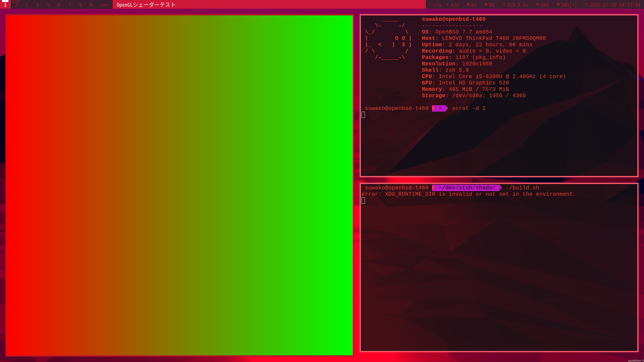Image resolution: width=644 pixels, height=362 pixels.
Task: Click the disk icon beside 219.3 Gi
Action: click(504, 4)
